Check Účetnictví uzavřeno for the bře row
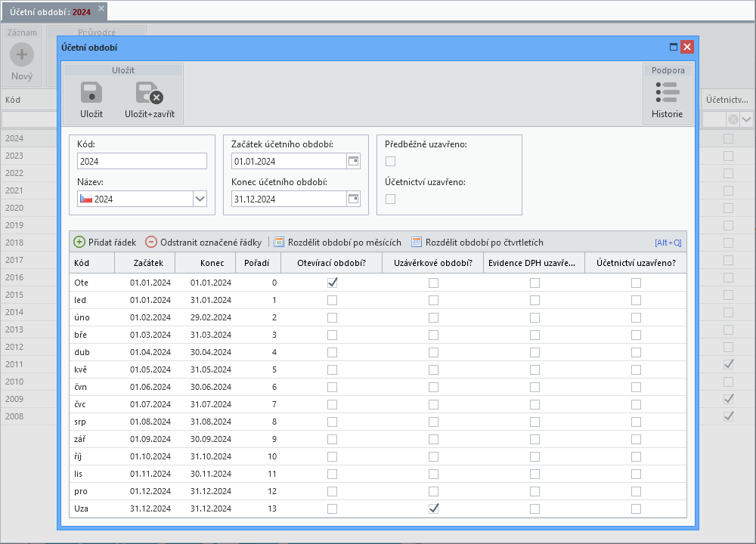Image resolution: width=756 pixels, height=544 pixels. point(636,335)
